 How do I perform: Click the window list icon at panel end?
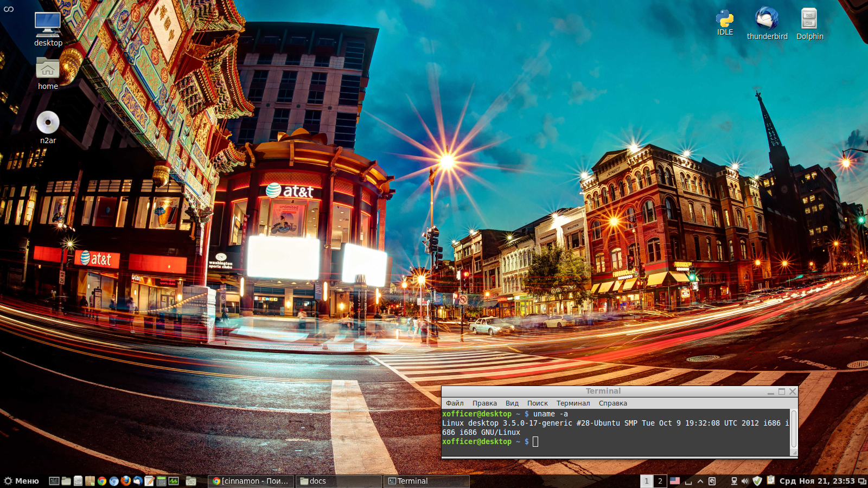point(862,481)
